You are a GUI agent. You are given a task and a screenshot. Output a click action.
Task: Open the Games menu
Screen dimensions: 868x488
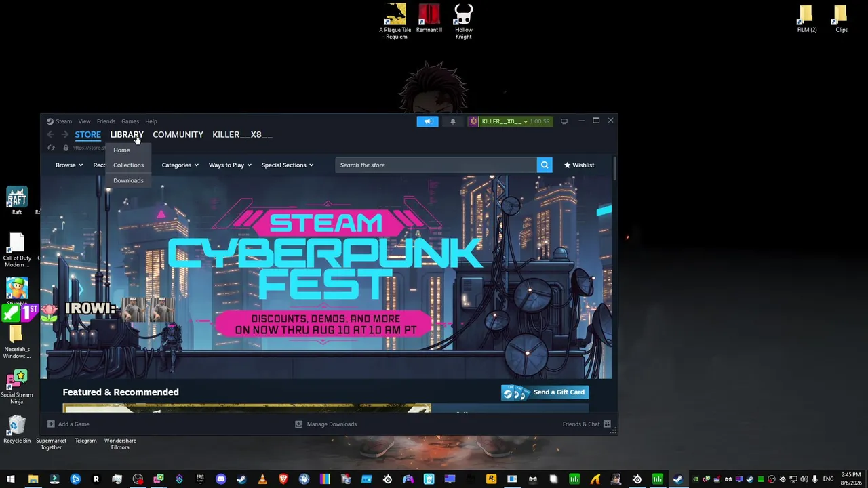click(x=130, y=121)
